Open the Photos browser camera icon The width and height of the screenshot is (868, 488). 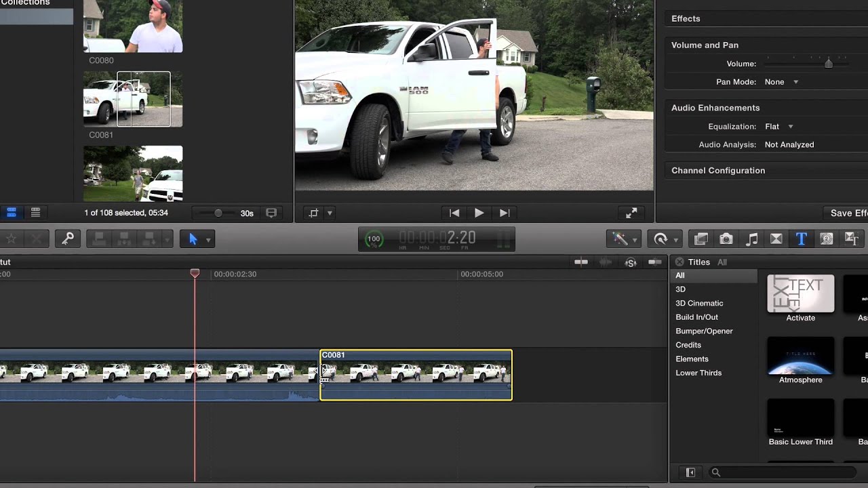726,239
